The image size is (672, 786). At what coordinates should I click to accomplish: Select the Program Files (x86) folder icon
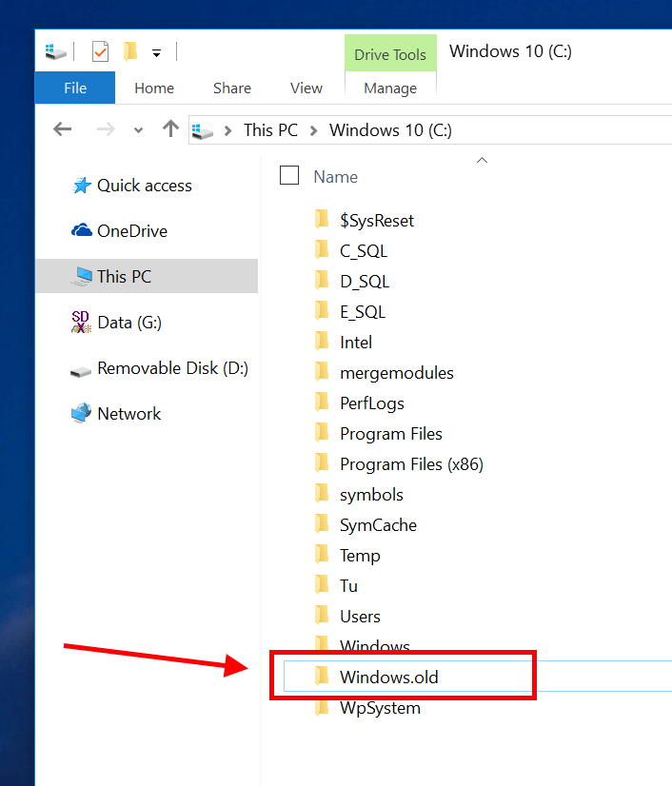(322, 463)
